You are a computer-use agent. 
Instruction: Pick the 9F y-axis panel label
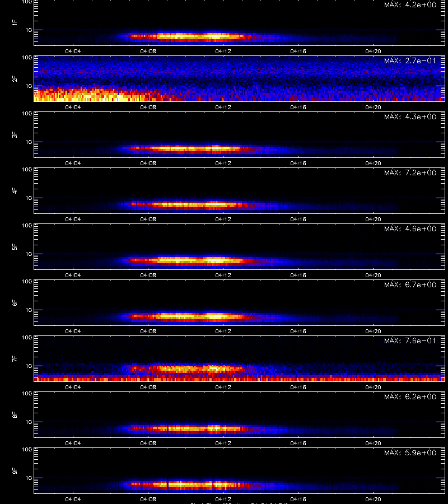click(15, 470)
